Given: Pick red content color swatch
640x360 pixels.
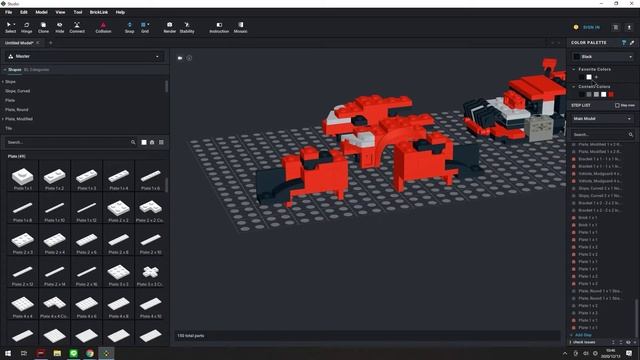Looking at the screenshot, I should click(x=611, y=94).
